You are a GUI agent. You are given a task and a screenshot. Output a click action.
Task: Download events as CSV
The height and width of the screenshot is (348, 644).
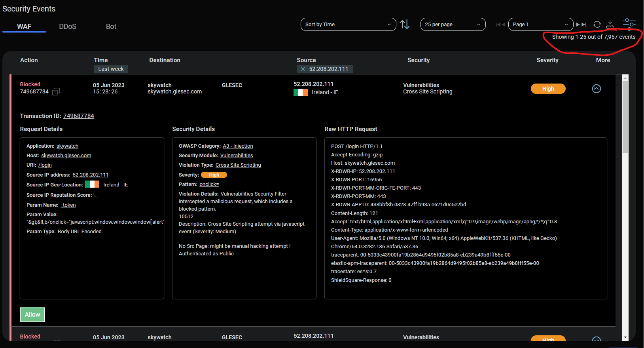(610, 25)
